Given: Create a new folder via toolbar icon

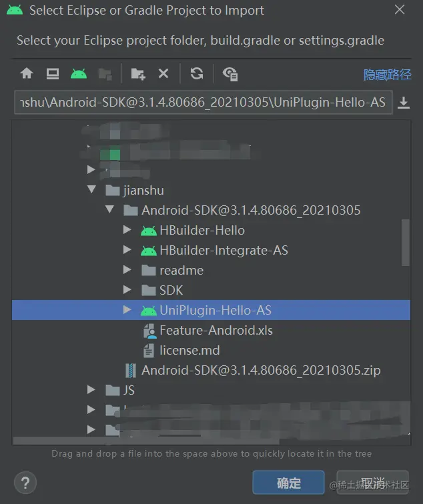Looking at the screenshot, I should [138, 74].
